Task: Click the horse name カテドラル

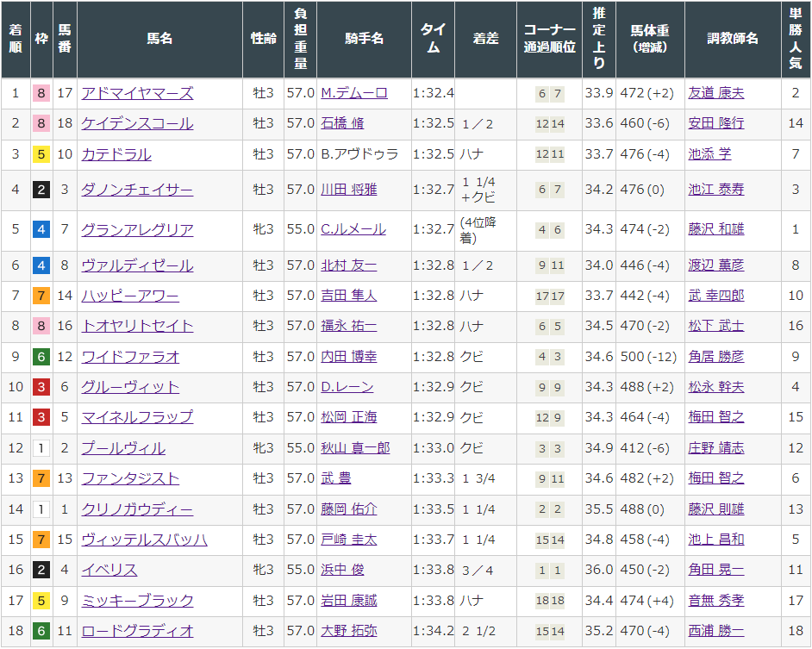Action: [x=116, y=154]
